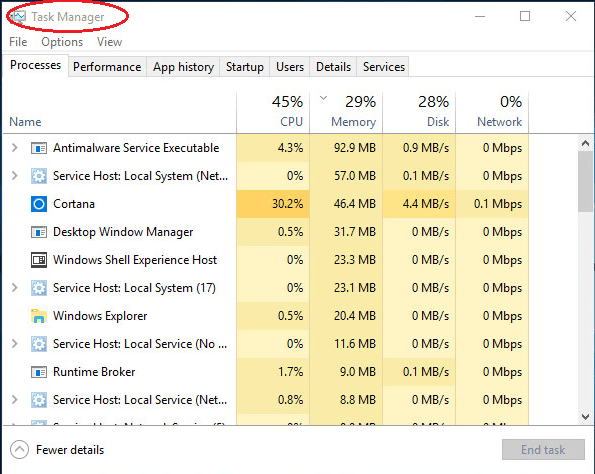
Task: Open the Options menu
Action: [x=62, y=42]
